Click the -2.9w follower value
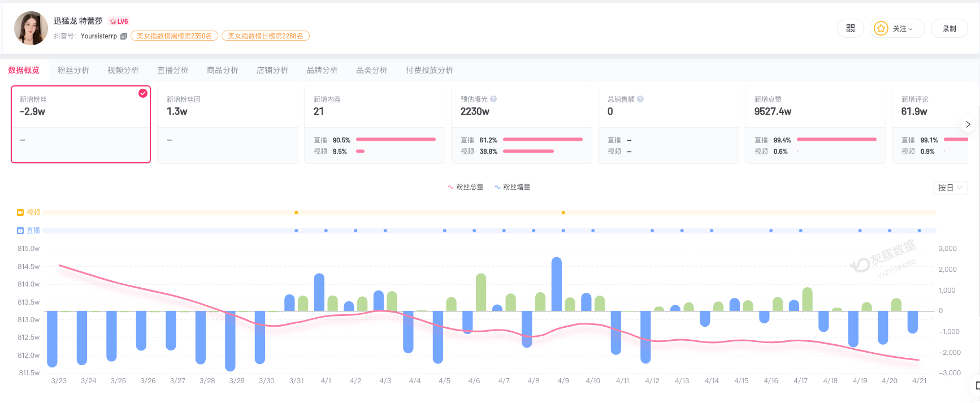980x403 pixels. (32, 111)
